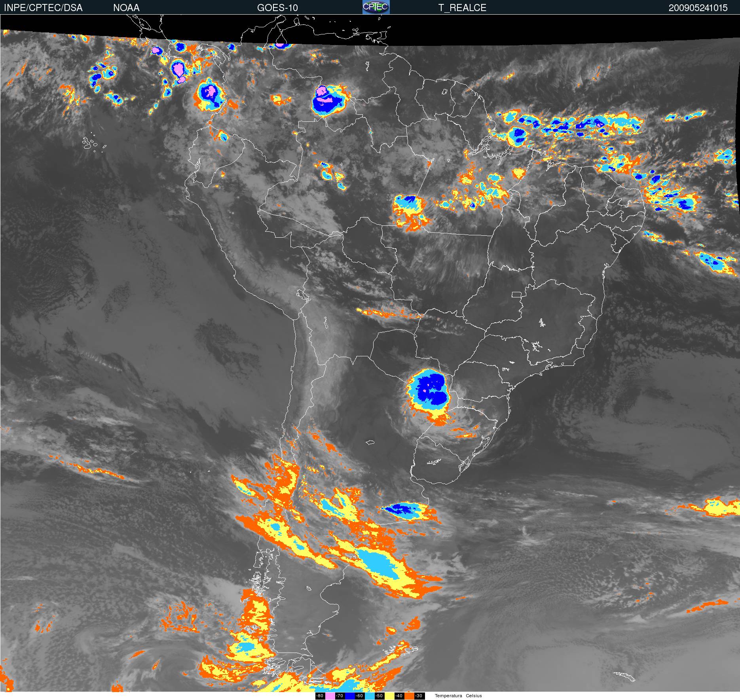Click the CPTEC logo in the header

click(376, 7)
